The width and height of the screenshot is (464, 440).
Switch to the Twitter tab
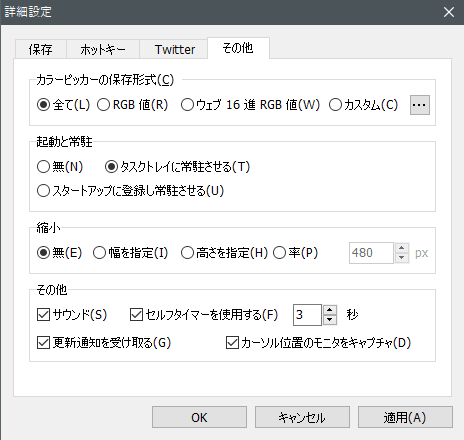click(175, 49)
